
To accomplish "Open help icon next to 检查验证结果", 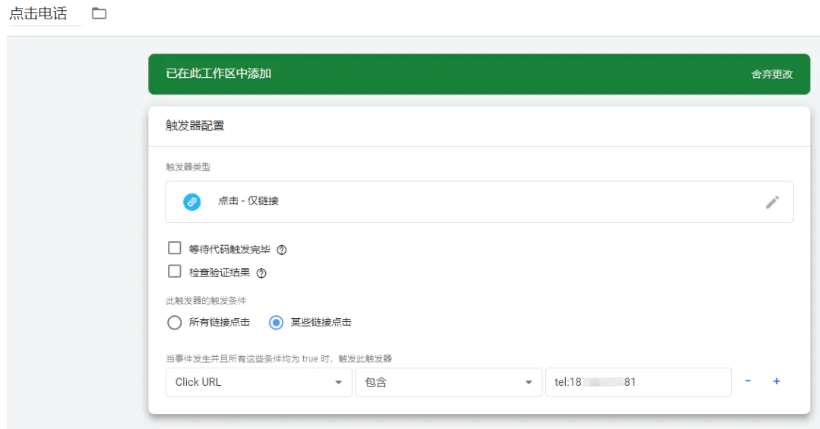I will tap(261, 273).
